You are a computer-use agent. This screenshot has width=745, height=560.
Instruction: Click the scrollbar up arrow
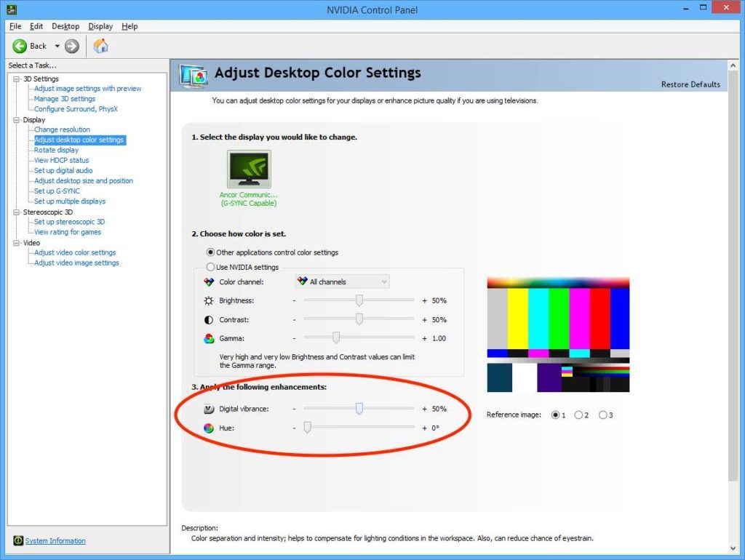point(733,65)
